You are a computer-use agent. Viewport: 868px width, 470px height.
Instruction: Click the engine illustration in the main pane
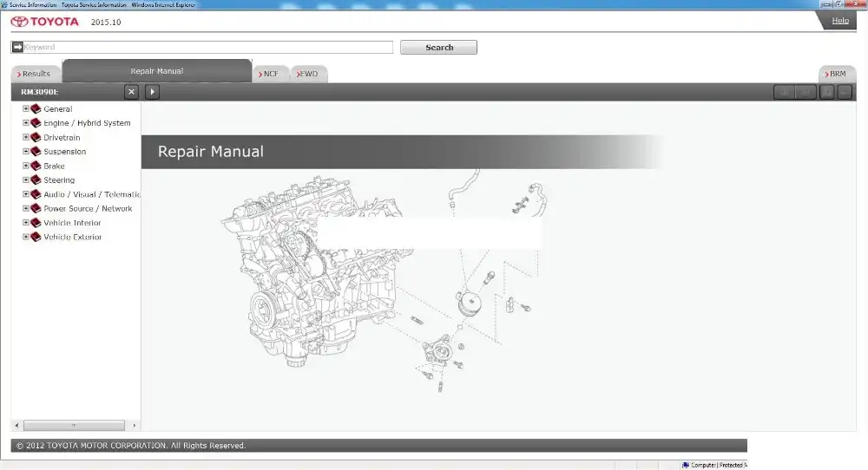pyautogui.click(x=319, y=271)
